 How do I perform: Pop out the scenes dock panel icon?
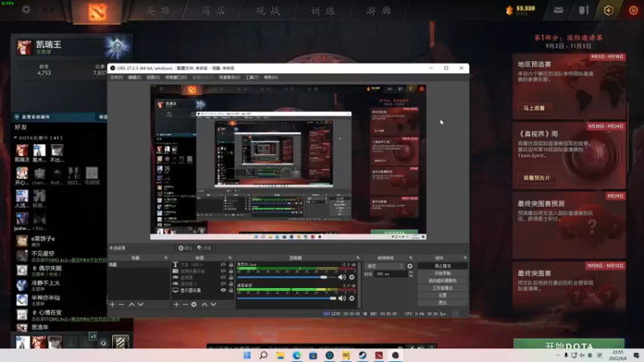166,257
